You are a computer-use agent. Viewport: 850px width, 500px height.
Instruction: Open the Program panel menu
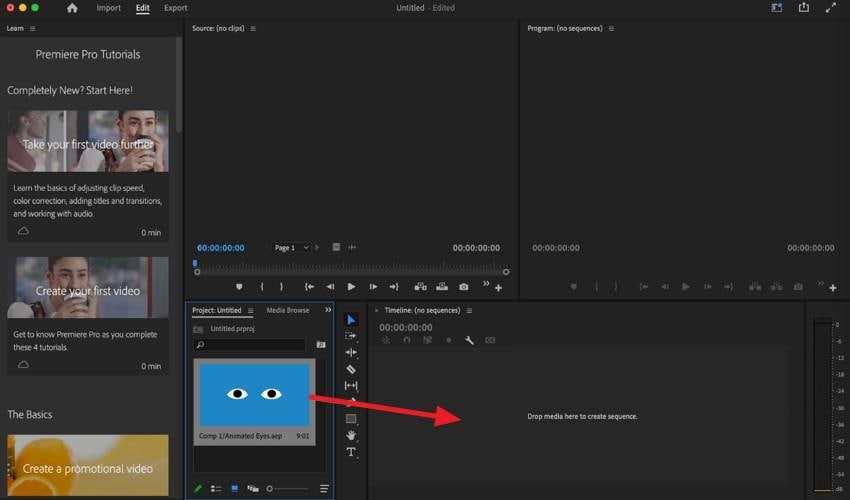tap(611, 29)
